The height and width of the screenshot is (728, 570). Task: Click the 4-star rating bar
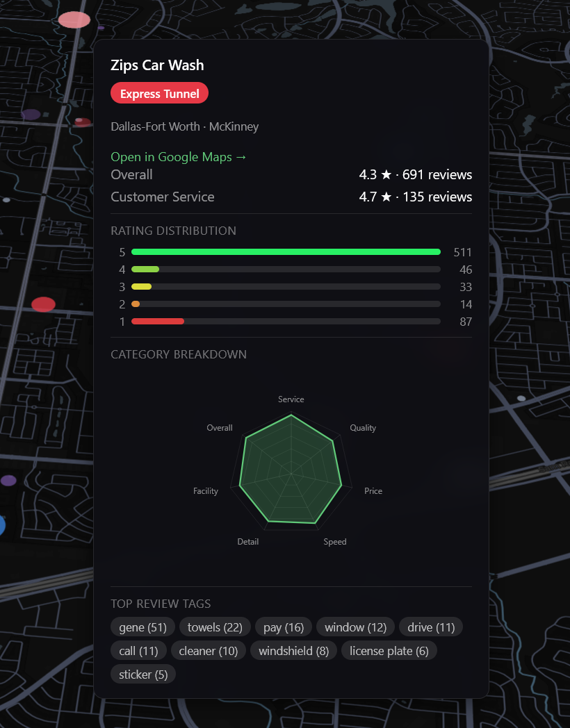[x=145, y=270]
